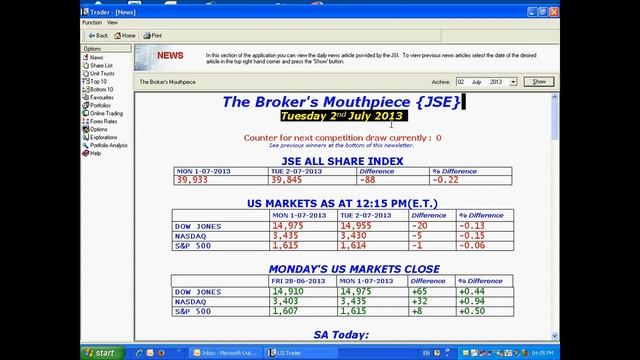This screenshot has height=360, width=640.
Task: Click the Options sidebar panel header
Action: [106, 49]
